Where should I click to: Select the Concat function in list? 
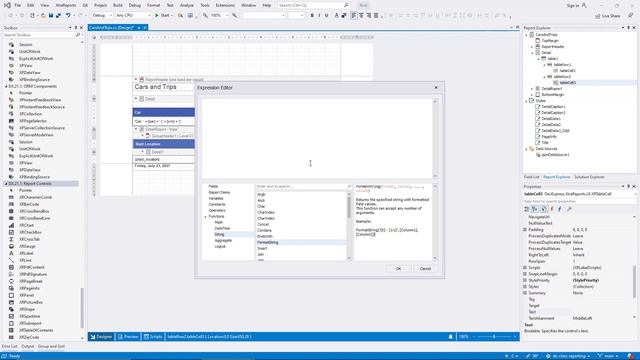click(263, 224)
